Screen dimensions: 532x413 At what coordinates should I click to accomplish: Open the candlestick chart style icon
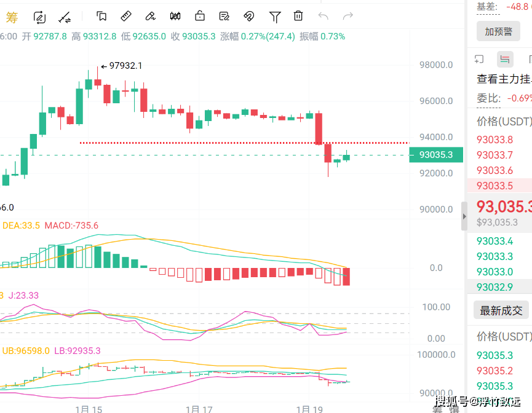click(x=175, y=17)
